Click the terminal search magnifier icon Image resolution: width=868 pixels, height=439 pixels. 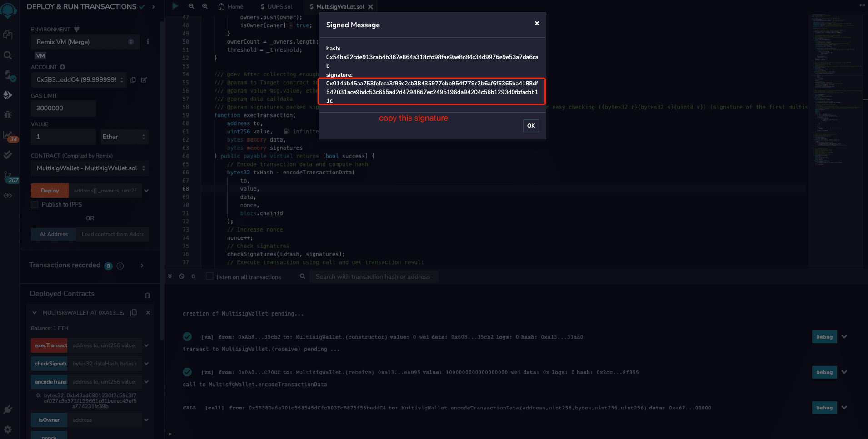point(302,276)
